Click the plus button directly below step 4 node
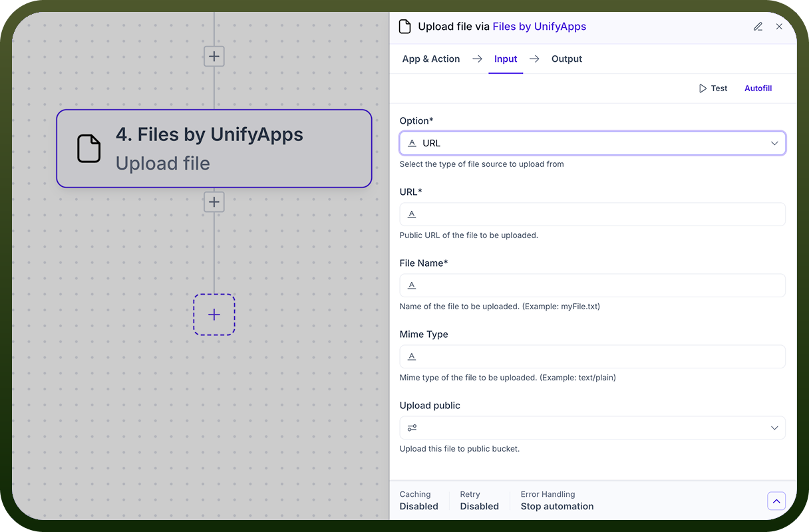Image resolution: width=809 pixels, height=532 pixels. 214,201
